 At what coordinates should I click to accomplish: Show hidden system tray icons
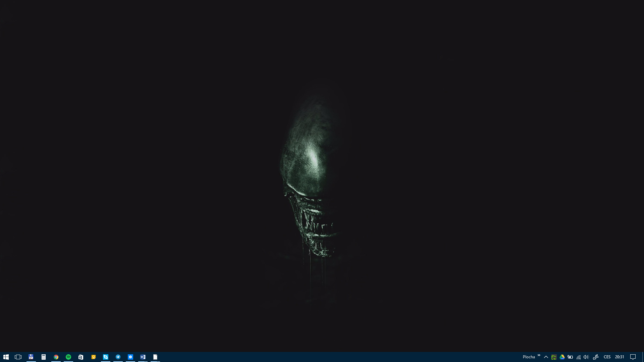click(x=546, y=357)
